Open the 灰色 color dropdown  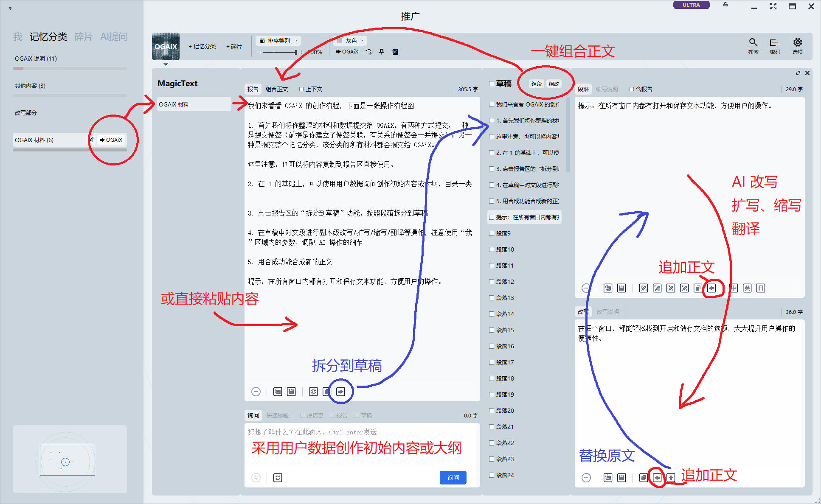[x=351, y=41]
